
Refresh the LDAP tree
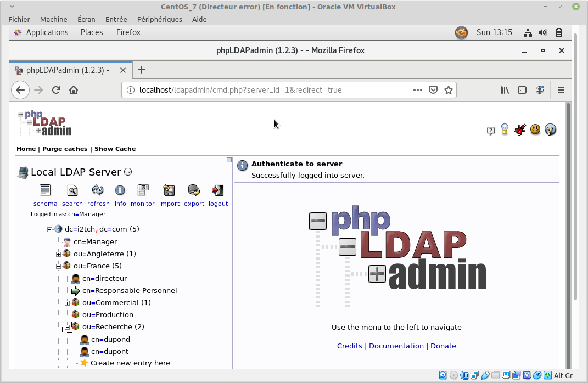pos(98,190)
